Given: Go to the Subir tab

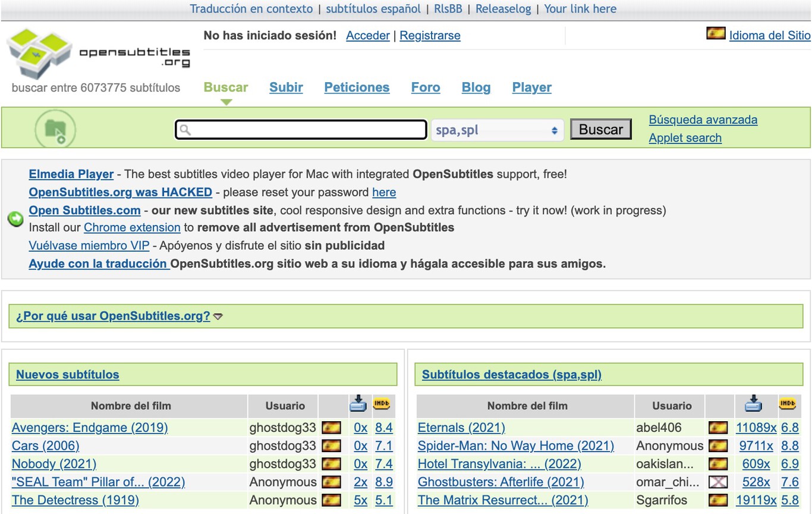Looking at the screenshot, I should coord(286,87).
